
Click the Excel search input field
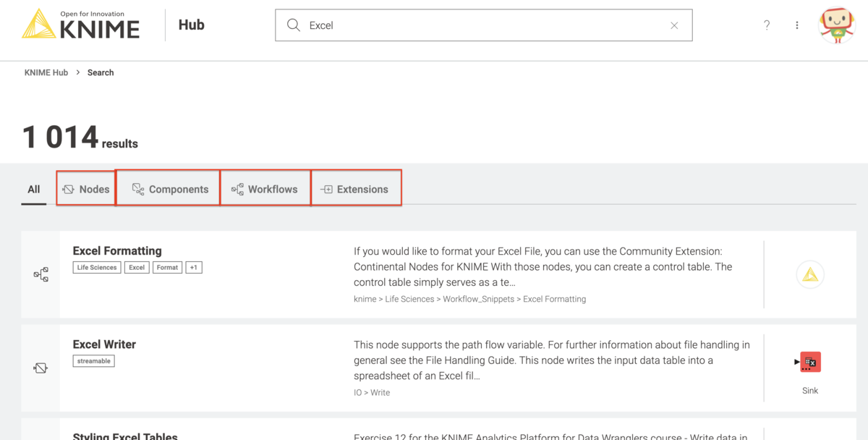point(484,25)
